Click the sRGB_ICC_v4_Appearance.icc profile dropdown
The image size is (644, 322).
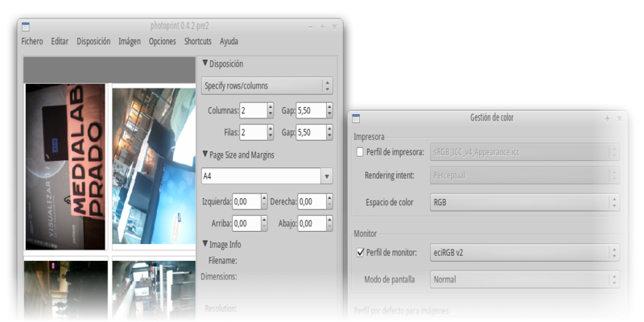tap(525, 152)
